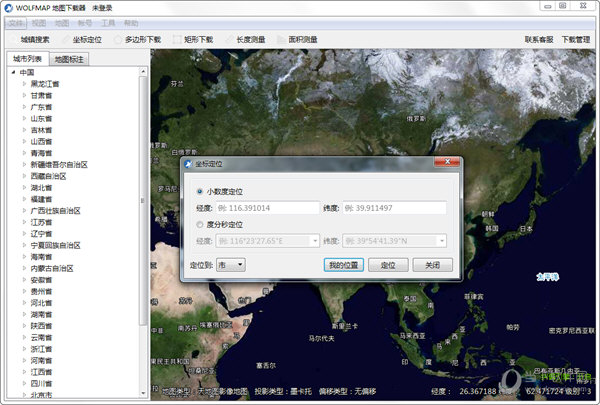Select 江苏省 in the city list

41,222
